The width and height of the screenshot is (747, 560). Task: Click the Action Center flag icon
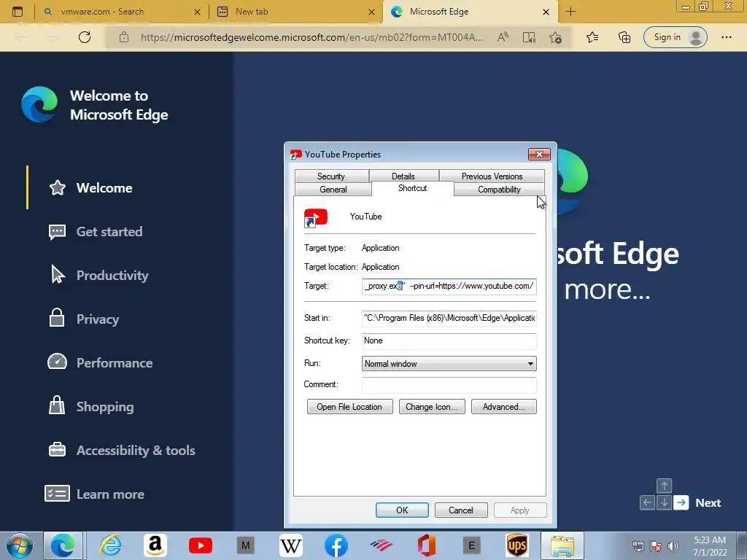tap(656, 546)
